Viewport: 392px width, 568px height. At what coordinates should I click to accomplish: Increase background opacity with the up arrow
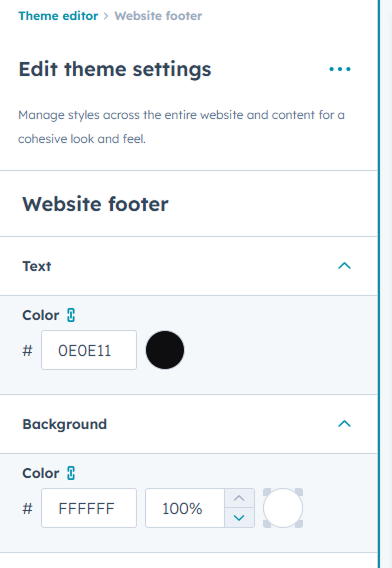(239, 498)
